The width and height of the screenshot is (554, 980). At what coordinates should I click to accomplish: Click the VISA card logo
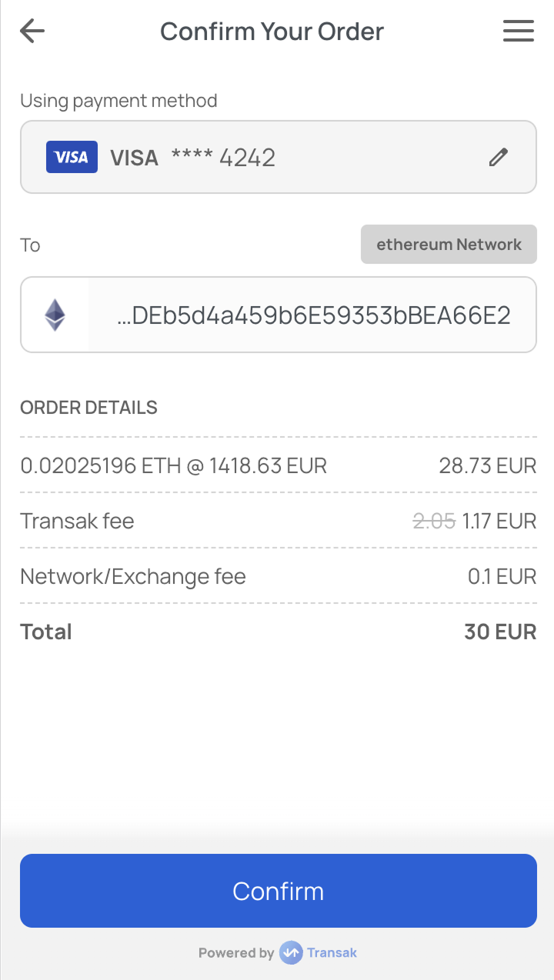click(72, 157)
